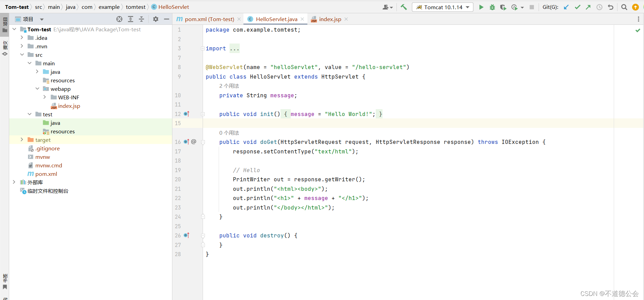Click the orange IDE update arrow icon
Screen dimensions: 644x300
tap(635, 7)
